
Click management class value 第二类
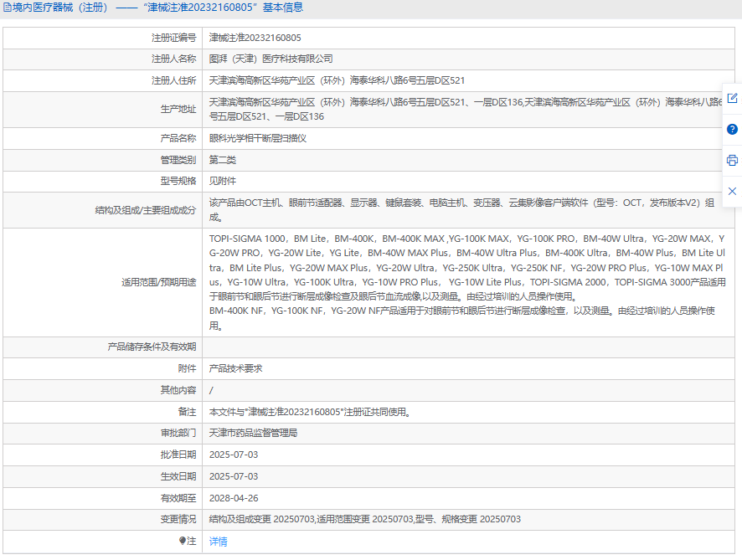tap(223, 160)
